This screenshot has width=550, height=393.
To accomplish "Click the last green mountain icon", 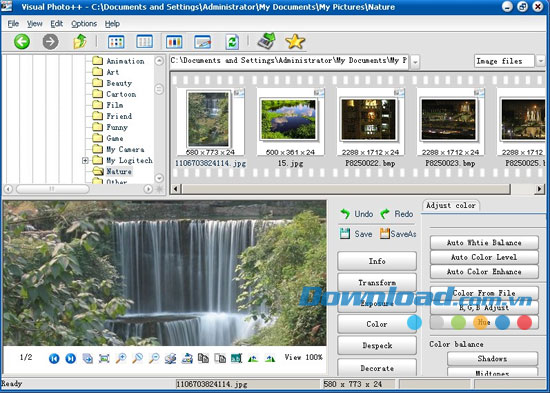I will click(270, 358).
